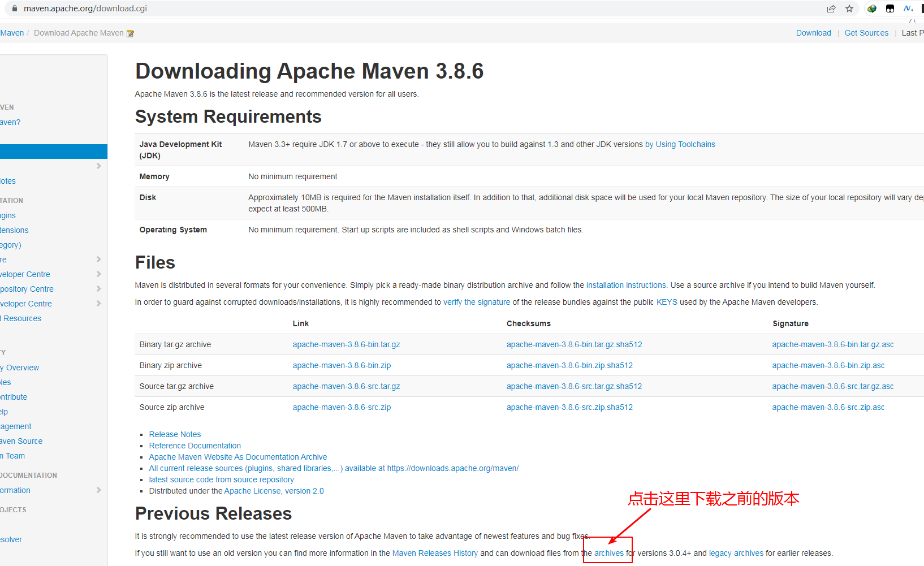
Task: Open the by Using Toolchains link
Action: click(680, 144)
